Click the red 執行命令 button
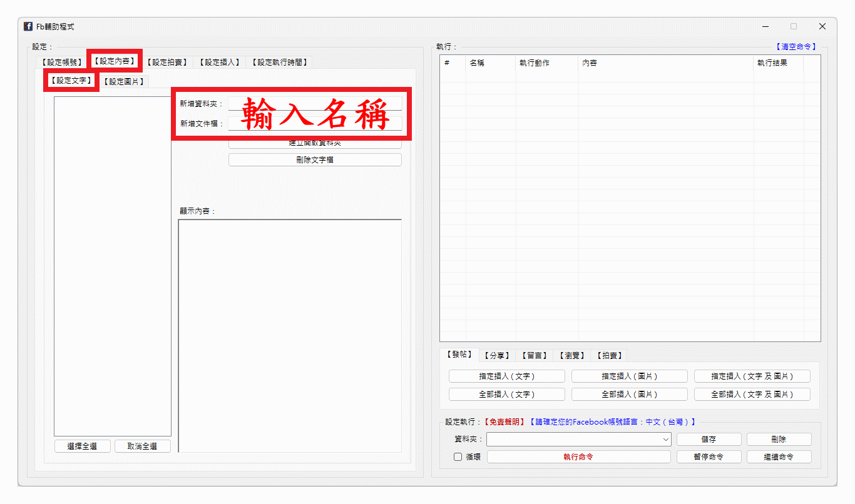The height and width of the screenshot is (504, 855). (x=579, y=457)
